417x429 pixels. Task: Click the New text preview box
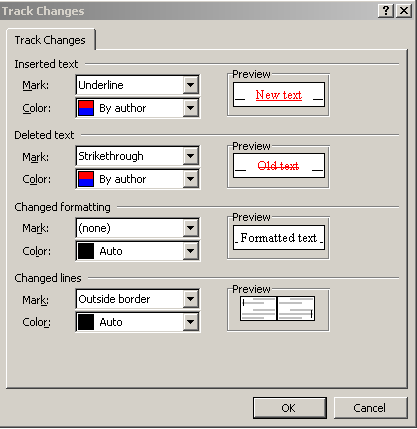click(279, 95)
